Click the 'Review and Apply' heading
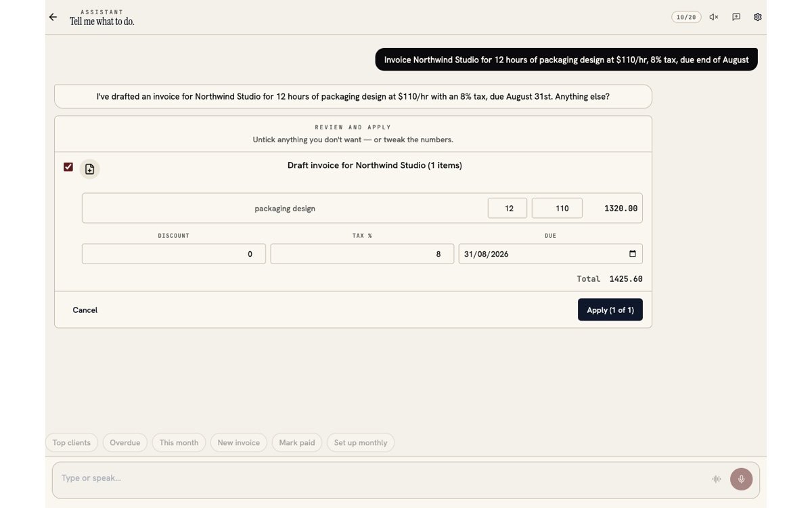This screenshot has height=508, width=812. [353, 127]
